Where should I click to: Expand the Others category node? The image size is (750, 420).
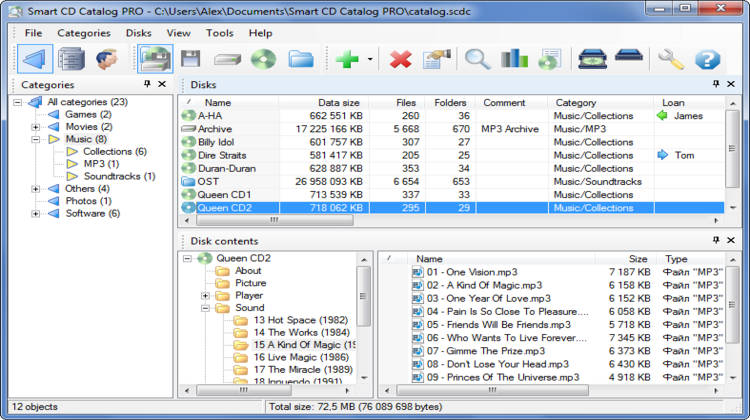35,189
